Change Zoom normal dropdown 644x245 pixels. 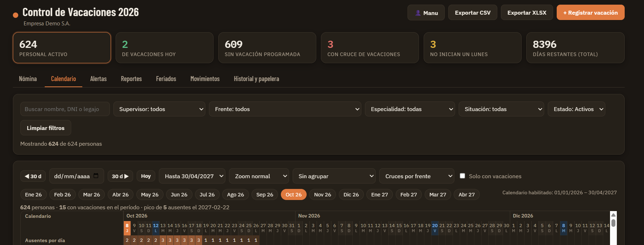pyautogui.click(x=259, y=176)
